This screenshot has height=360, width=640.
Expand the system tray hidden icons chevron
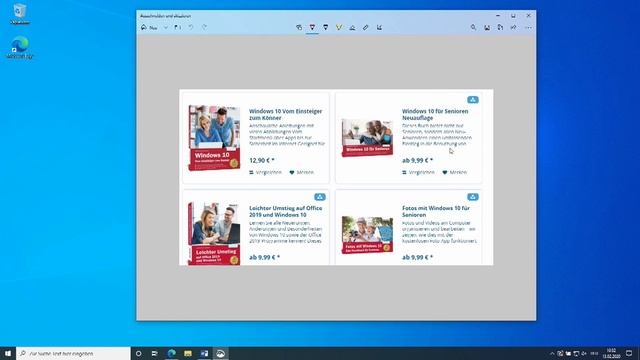[x=552, y=353]
